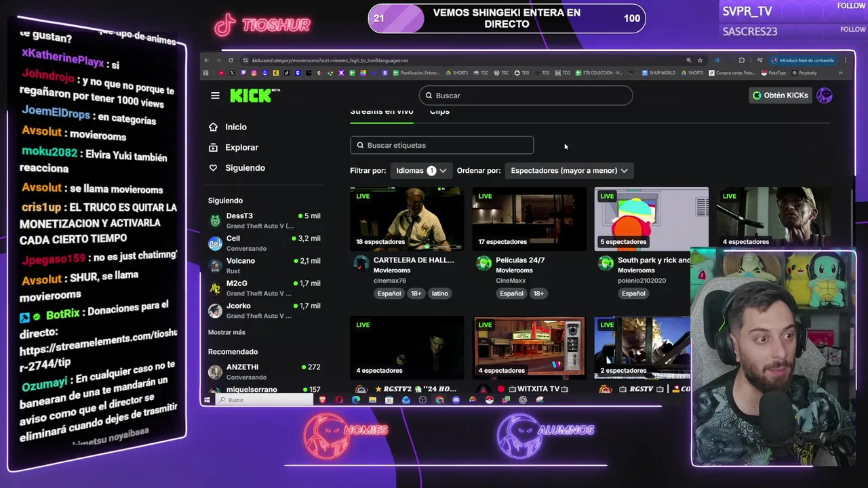
Task: Click the Movierooms category under Películas 24/7
Action: [x=514, y=270]
